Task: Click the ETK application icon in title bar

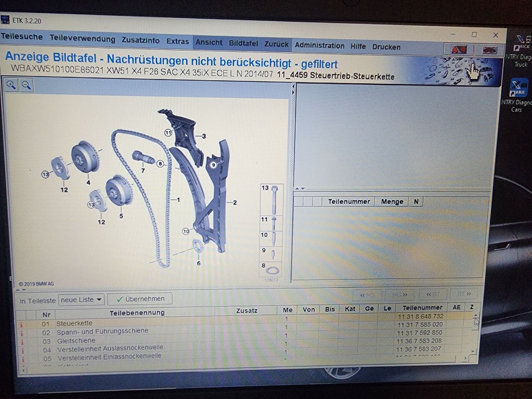Action: tap(5, 20)
